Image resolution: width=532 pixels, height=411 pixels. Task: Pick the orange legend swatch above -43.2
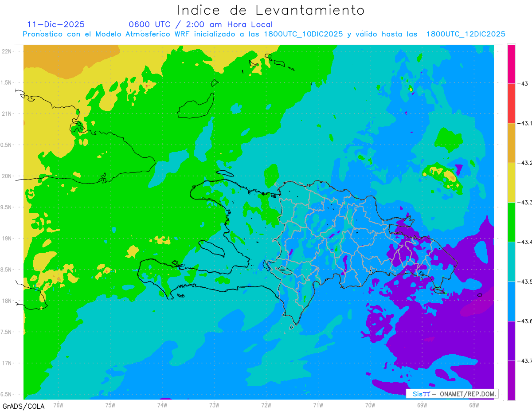[x=511, y=143]
